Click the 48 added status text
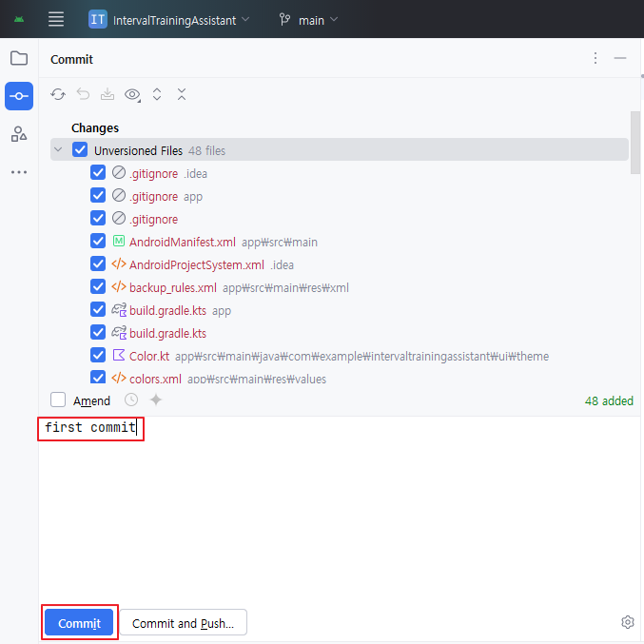The image size is (644, 644). pyautogui.click(x=609, y=400)
